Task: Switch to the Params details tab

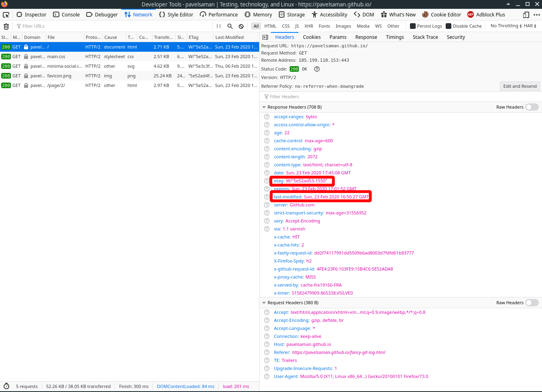Action: [338, 37]
